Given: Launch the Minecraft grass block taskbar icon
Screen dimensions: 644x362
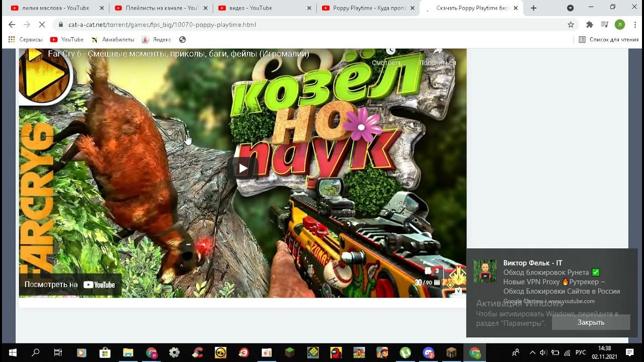Looking at the screenshot, I should [290, 352].
